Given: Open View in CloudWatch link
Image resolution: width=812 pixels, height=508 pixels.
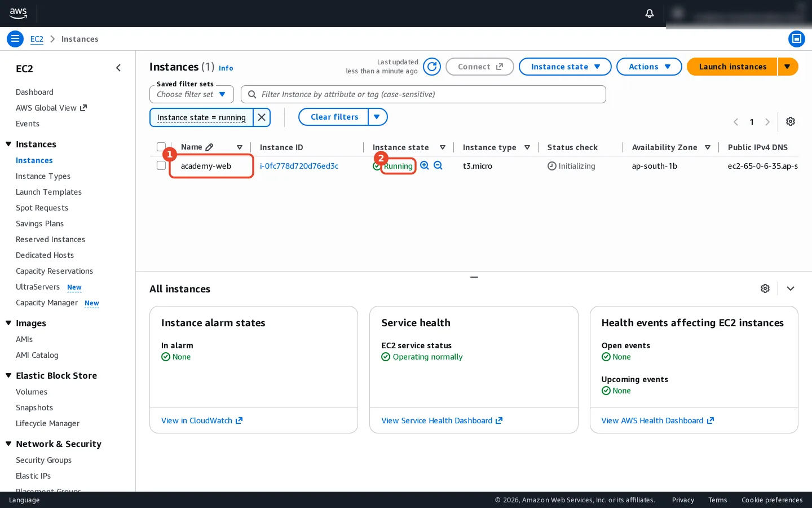Looking at the screenshot, I should [202, 421].
